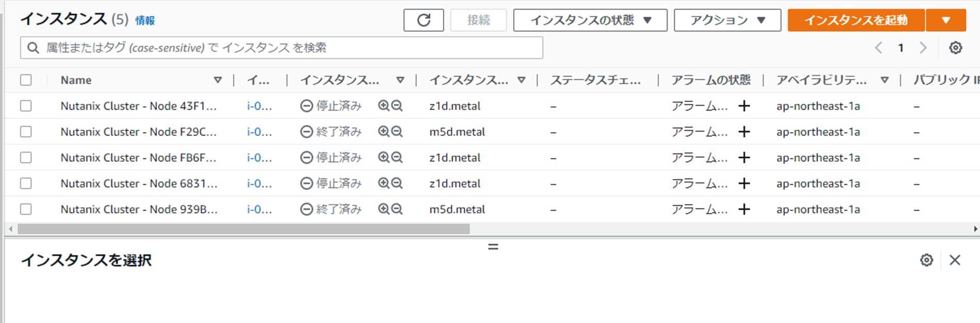Screen dimensions: 980x323
Task: Click the horizontal table scrollbar thumb
Action: click(244, 228)
